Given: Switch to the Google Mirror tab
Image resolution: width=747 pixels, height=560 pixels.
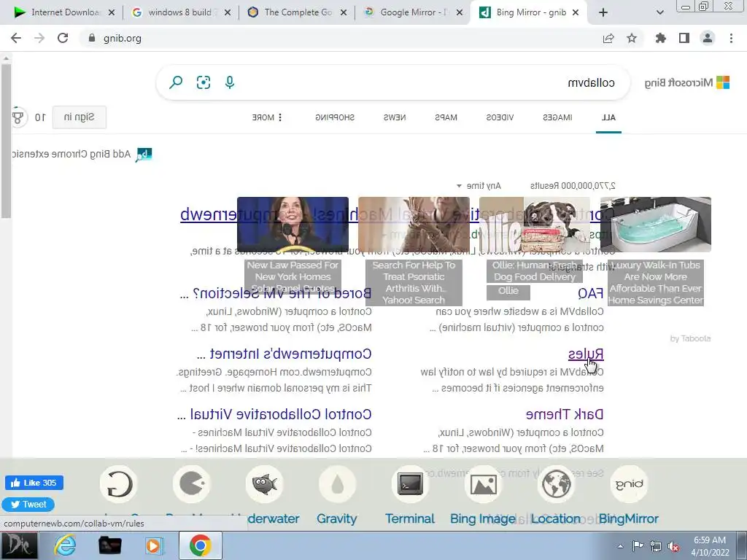Looking at the screenshot, I should tap(413, 12).
